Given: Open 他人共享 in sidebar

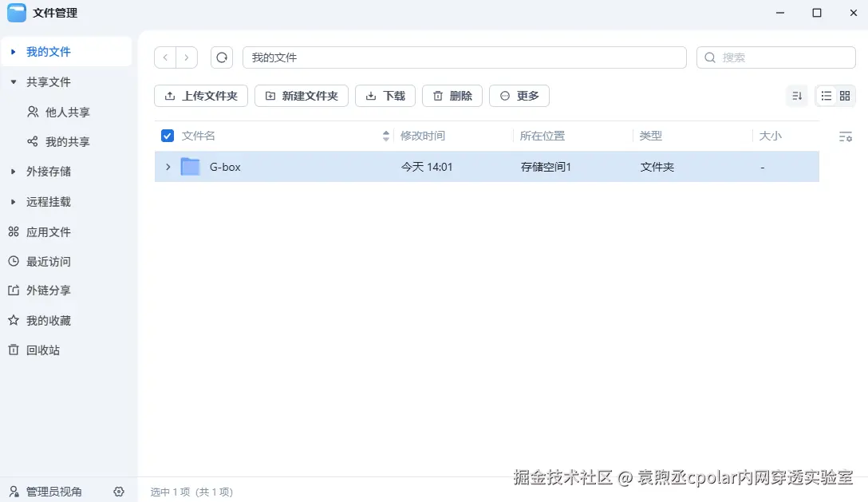Looking at the screenshot, I should pyautogui.click(x=68, y=112).
